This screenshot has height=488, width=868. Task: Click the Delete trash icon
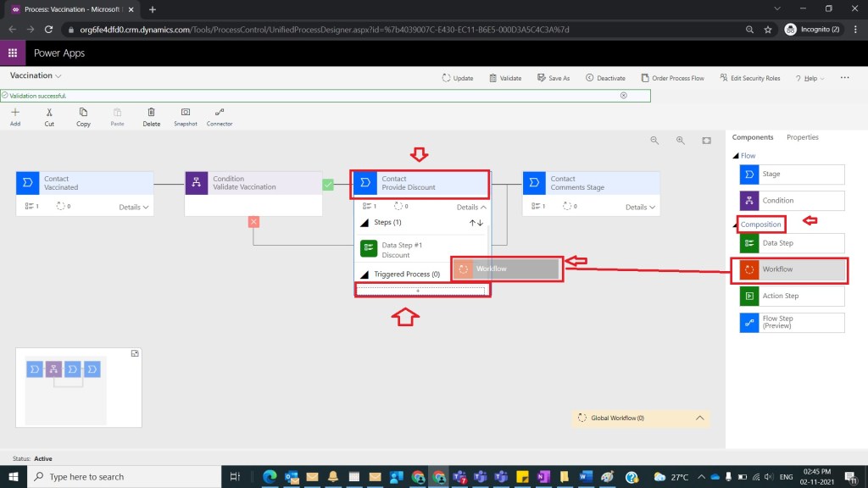click(151, 116)
